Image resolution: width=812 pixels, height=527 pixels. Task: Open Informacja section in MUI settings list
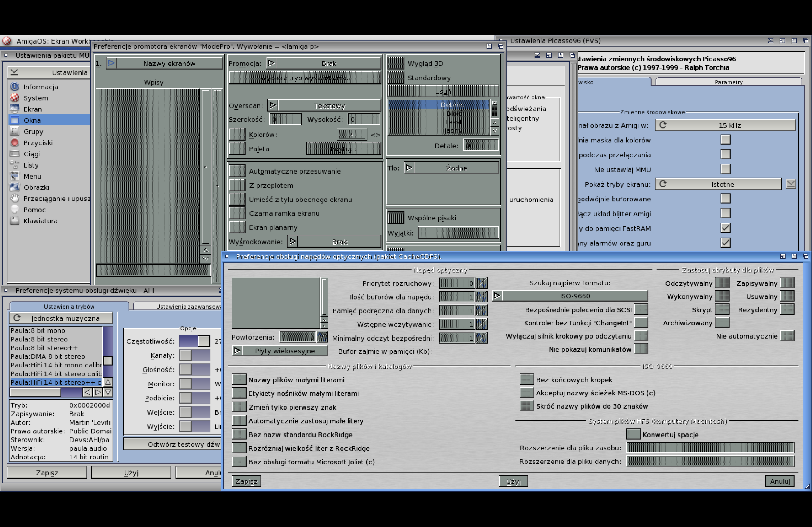[50, 87]
